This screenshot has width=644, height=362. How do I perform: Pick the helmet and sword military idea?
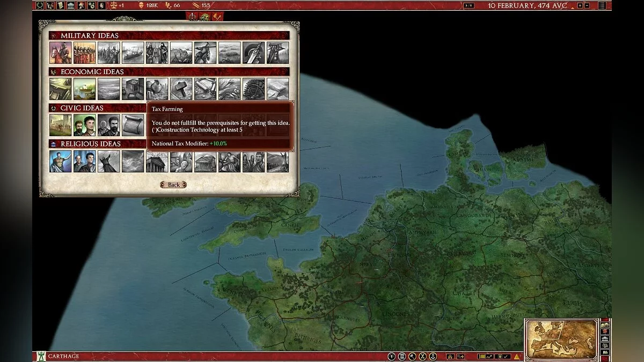click(253, 53)
